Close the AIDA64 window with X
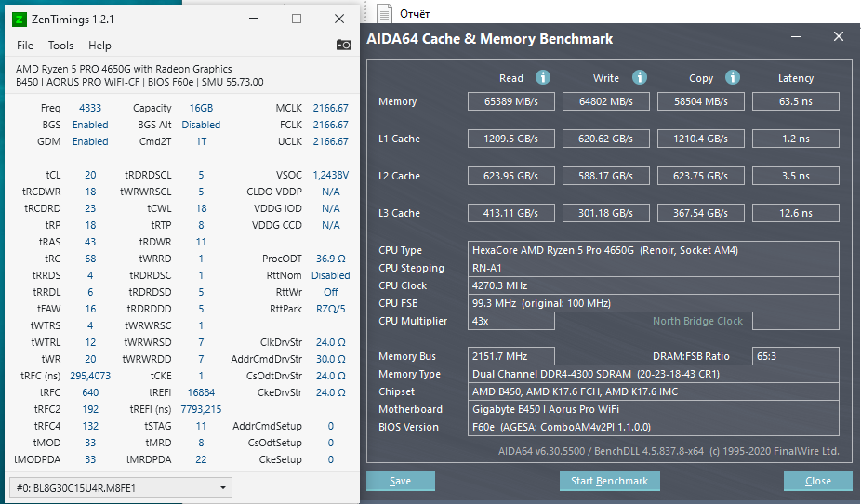 click(839, 37)
